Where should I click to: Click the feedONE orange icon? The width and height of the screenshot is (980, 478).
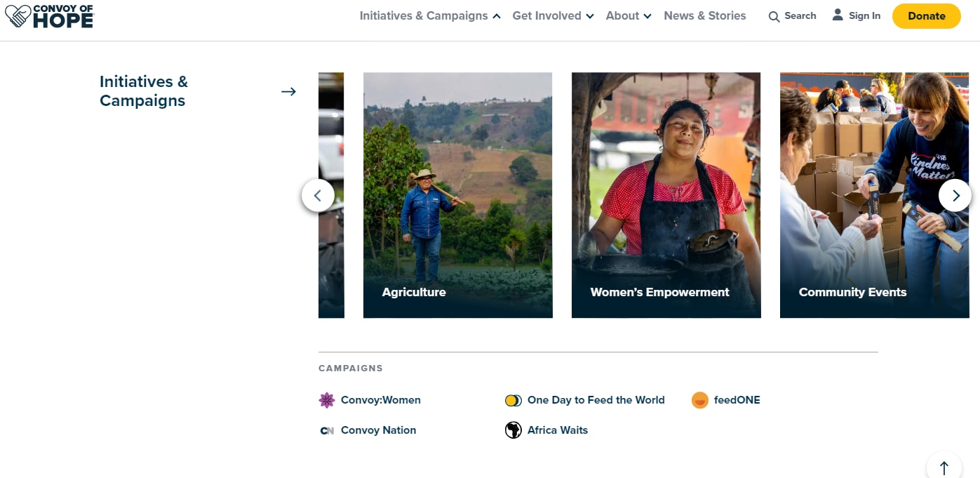click(700, 400)
